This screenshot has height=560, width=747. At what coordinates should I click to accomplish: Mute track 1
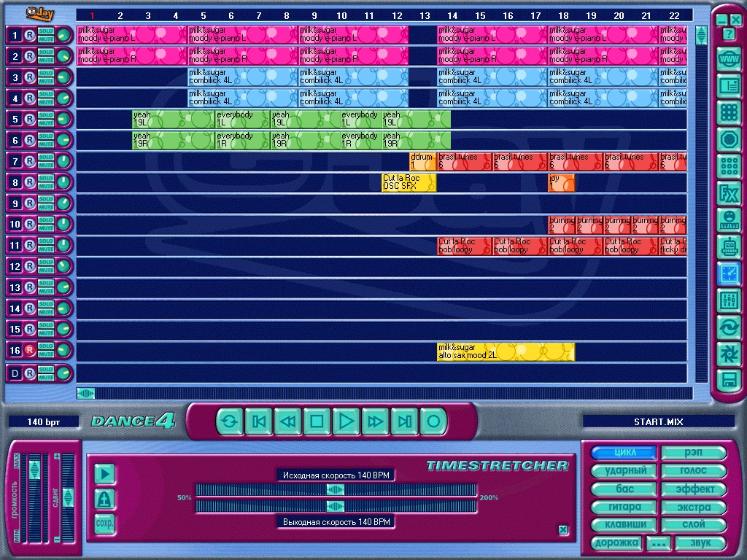tap(46, 39)
